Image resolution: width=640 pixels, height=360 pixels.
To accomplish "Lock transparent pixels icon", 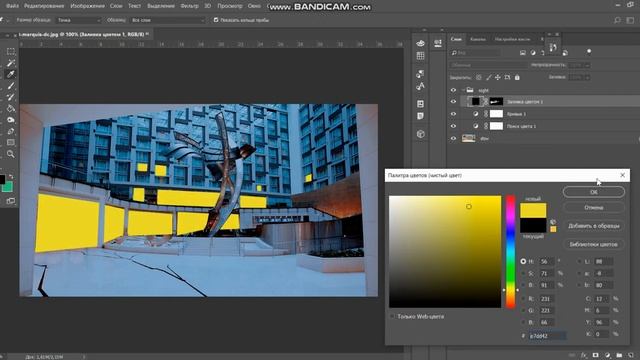I will [x=479, y=77].
